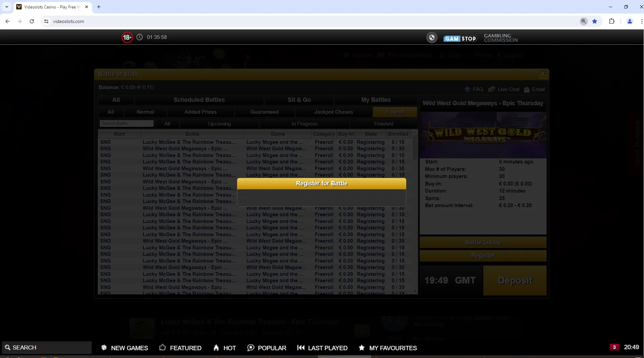The width and height of the screenshot is (644, 358).
Task: Open the browser zoom magnifier icon
Action: click(x=583, y=21)
